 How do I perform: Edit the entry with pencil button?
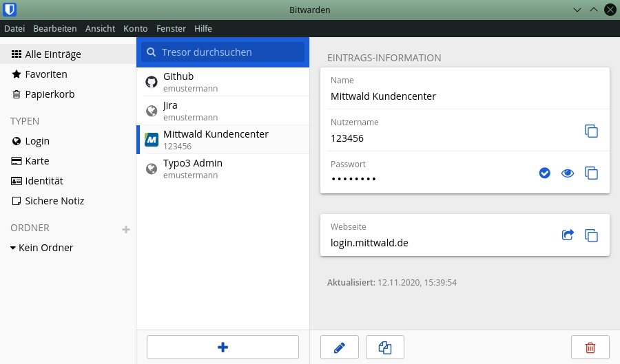pos(339,347)
